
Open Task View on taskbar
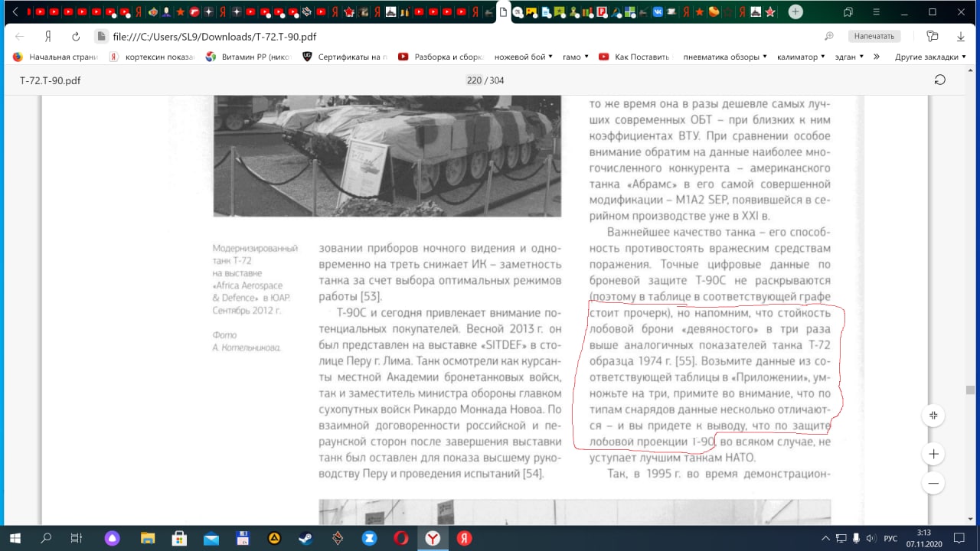tap(77, 538)
